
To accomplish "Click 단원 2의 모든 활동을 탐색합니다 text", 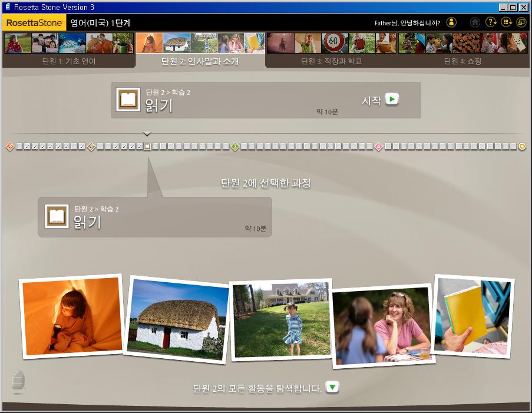I will pyautogui.click(x=257, y=389).
